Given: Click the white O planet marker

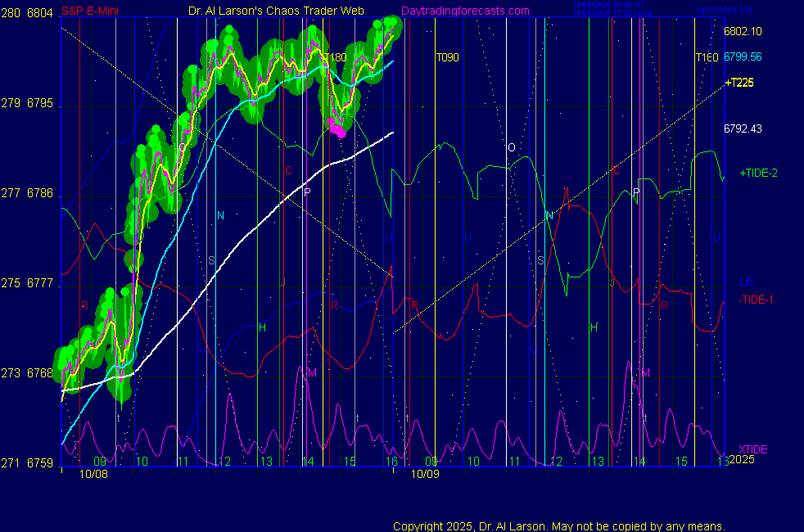Looking at the screenshot, I should (x=512, y=148).
